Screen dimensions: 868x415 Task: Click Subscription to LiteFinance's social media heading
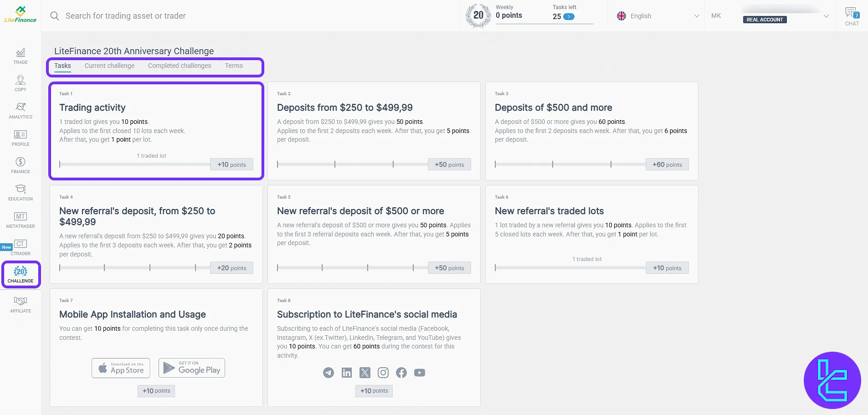click(367, 314)
